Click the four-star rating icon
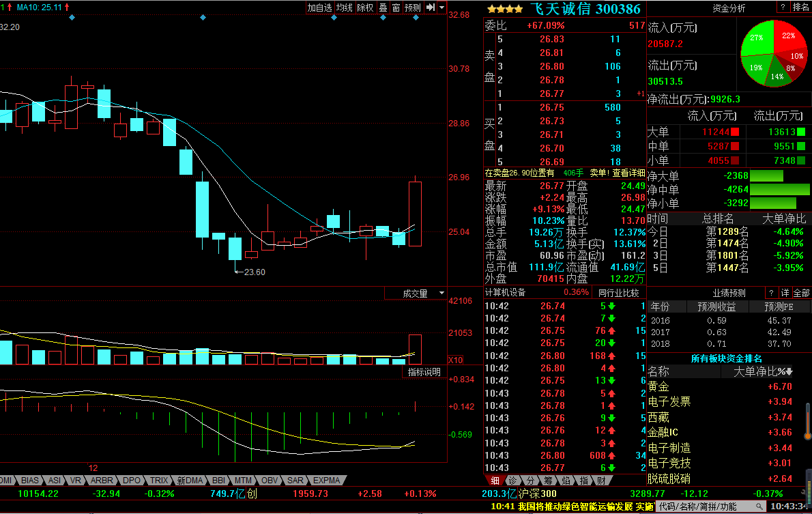812x514 pixels. coord(504,9)
